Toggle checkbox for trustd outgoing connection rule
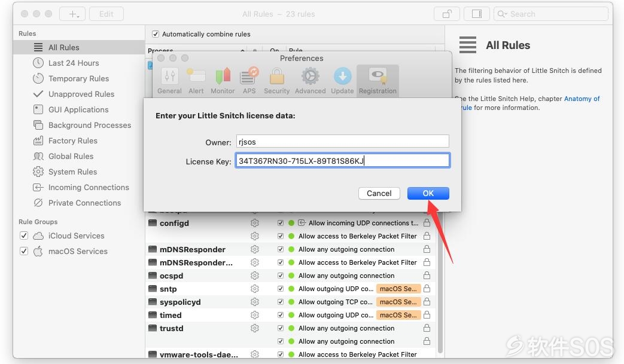 point(281,328)
